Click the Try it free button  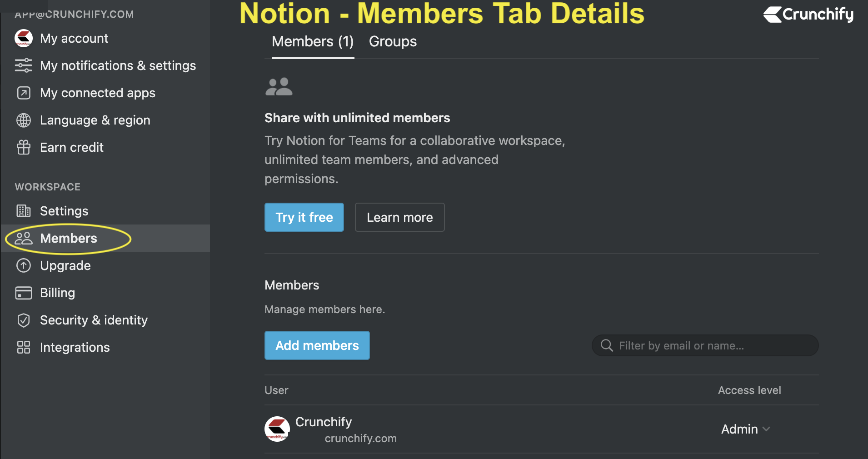[x=304, y=217]
